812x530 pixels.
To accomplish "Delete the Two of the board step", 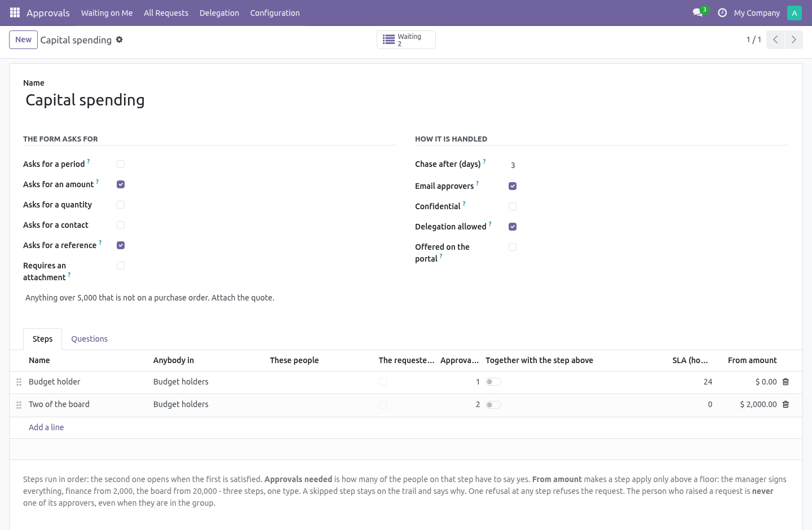I will pyautogui.click(x=785, y=404).
